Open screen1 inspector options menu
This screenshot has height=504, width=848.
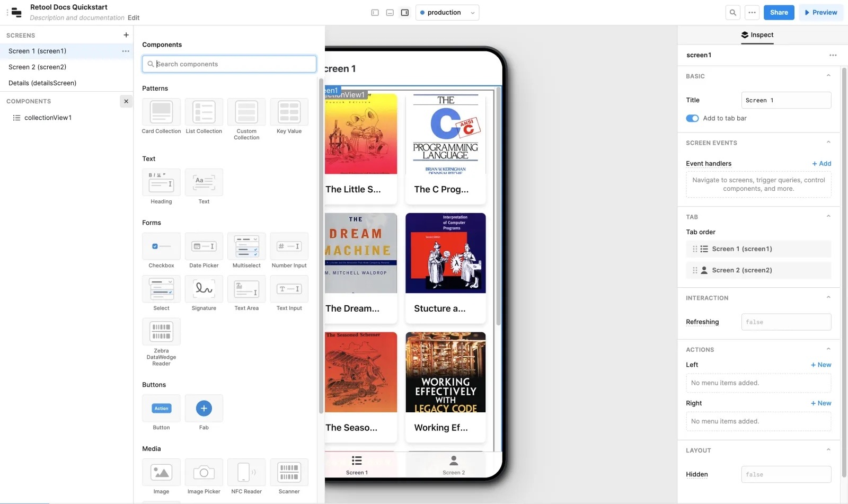[833, 55]
